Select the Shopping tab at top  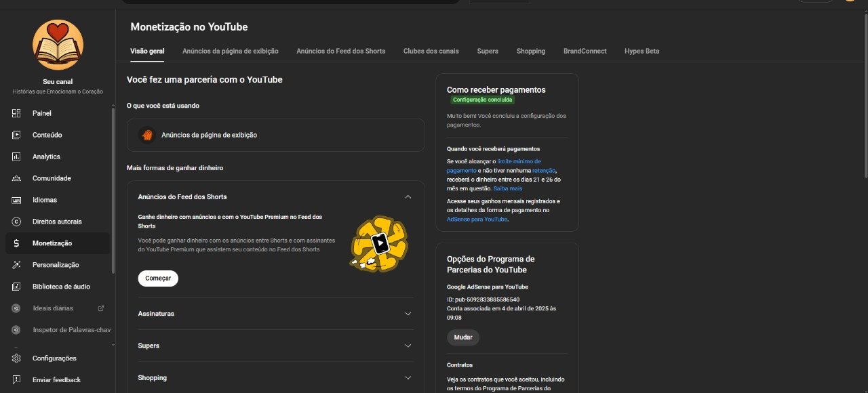point(530,51)
